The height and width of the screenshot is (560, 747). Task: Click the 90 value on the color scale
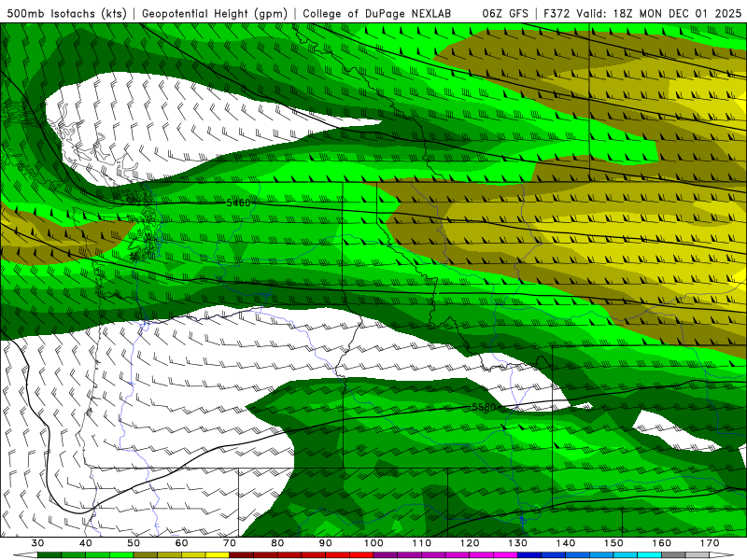325,543
